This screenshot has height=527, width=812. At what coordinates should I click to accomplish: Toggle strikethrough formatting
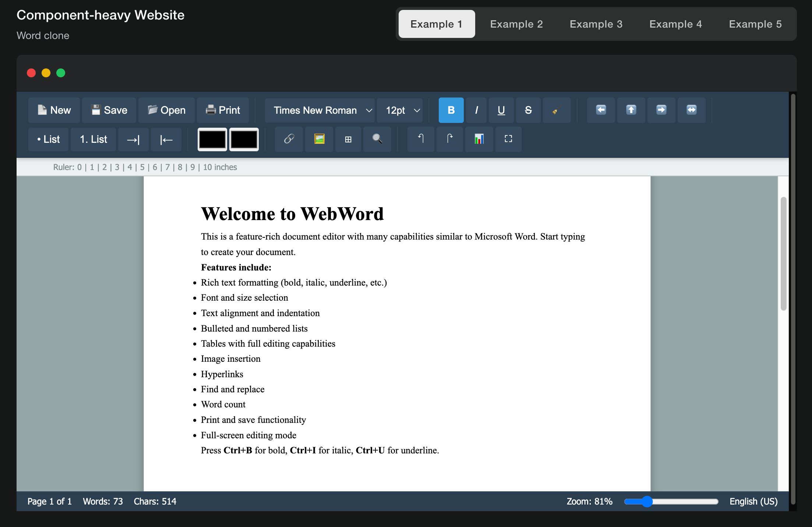click(x=528, y=110)
